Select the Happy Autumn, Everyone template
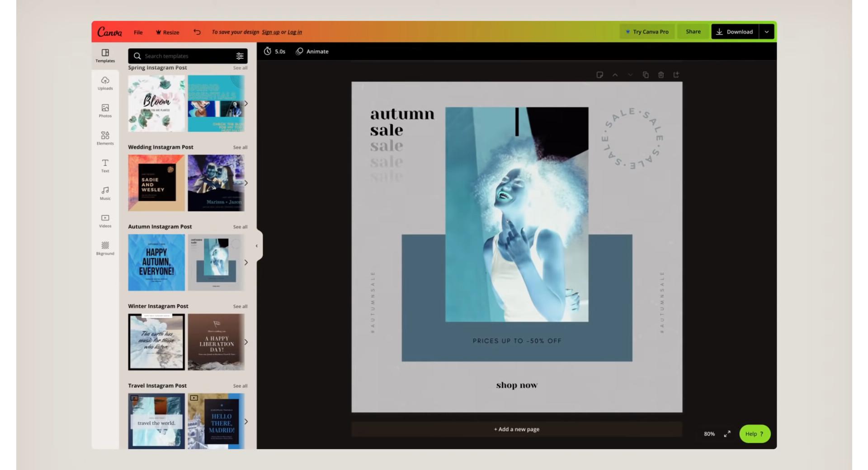Image resolution: width=868 pixels, height=470 pixels. click(x=156, y=263)
